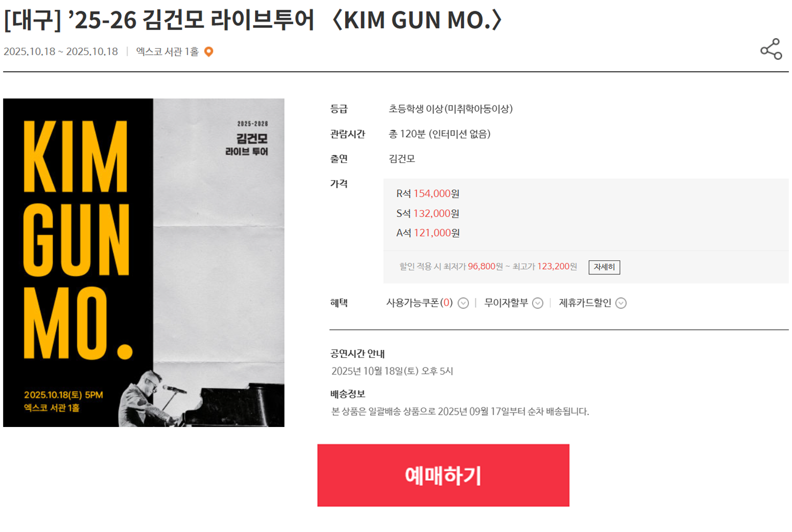Click the 자세히 discount details button
Viewport: 792px width, 532px height.
pyautogui.click(x=604, y=267)
